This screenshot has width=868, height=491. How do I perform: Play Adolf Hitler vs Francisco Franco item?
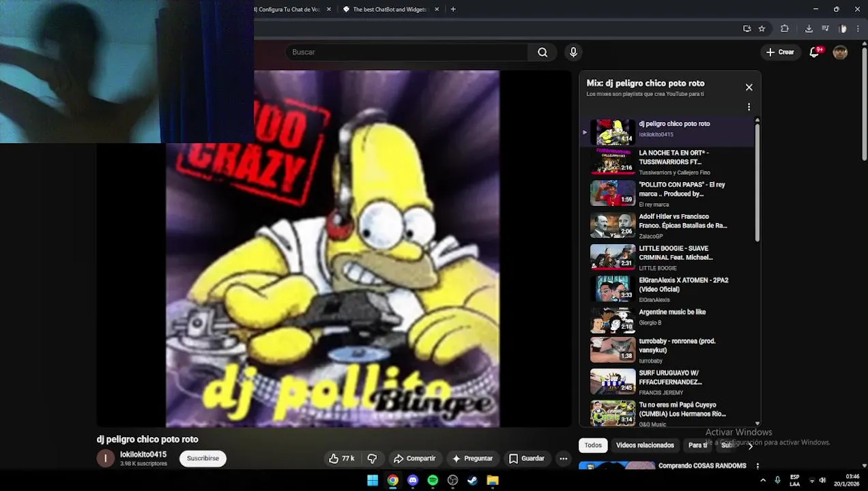click(667, 226)
